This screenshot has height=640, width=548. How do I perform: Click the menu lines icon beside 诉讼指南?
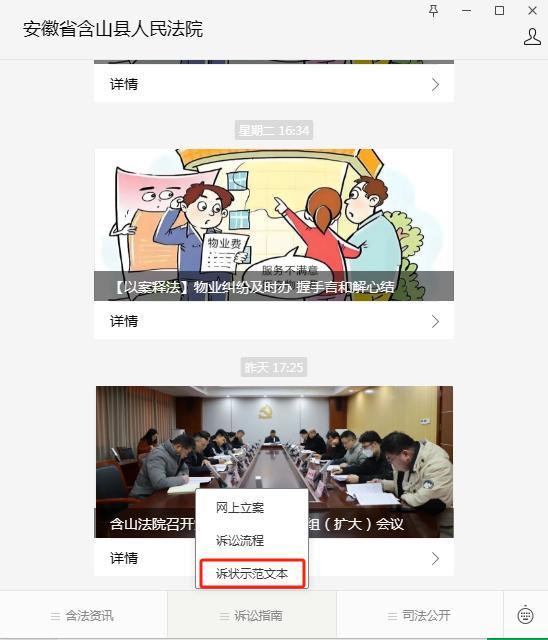point(224,616)
